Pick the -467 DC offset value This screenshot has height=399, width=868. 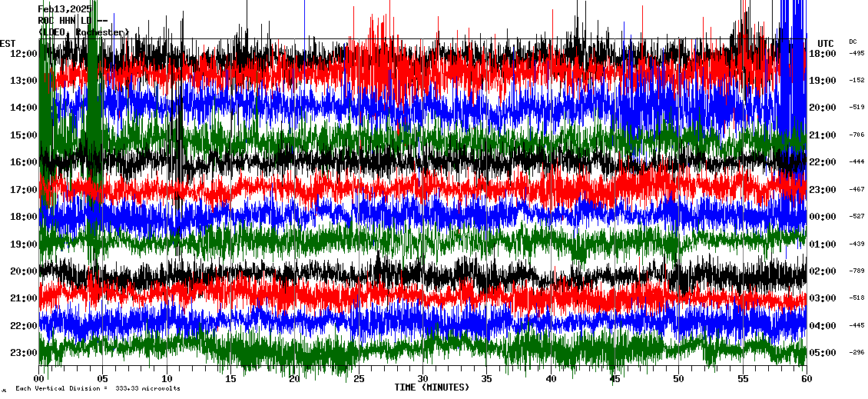[857, 189]
